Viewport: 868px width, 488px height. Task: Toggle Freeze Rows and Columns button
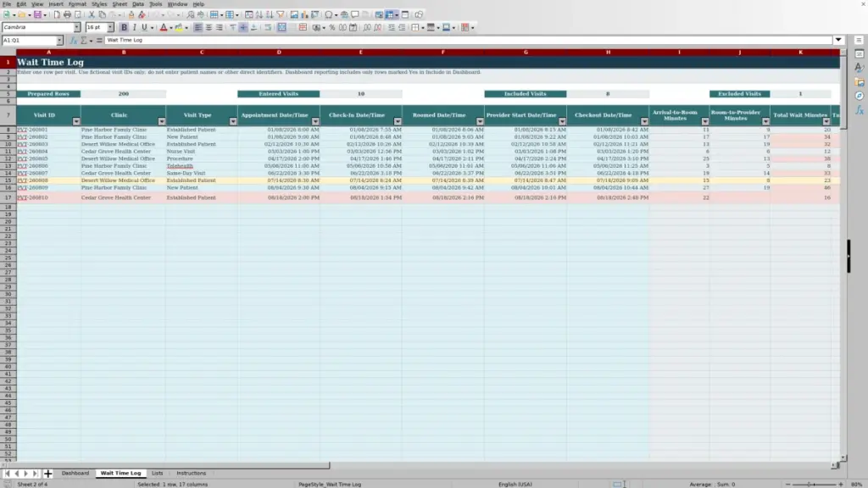(390, 14)
